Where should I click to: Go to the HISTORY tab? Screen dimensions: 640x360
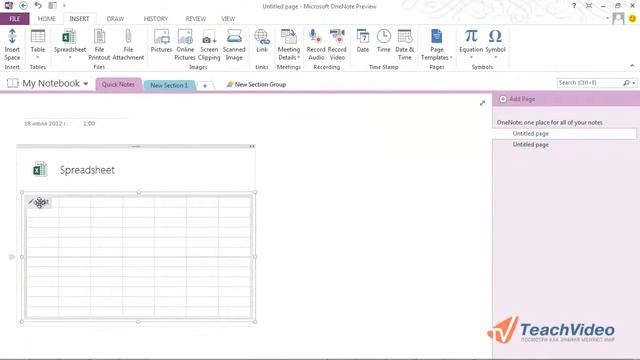[x=156, y=19]
